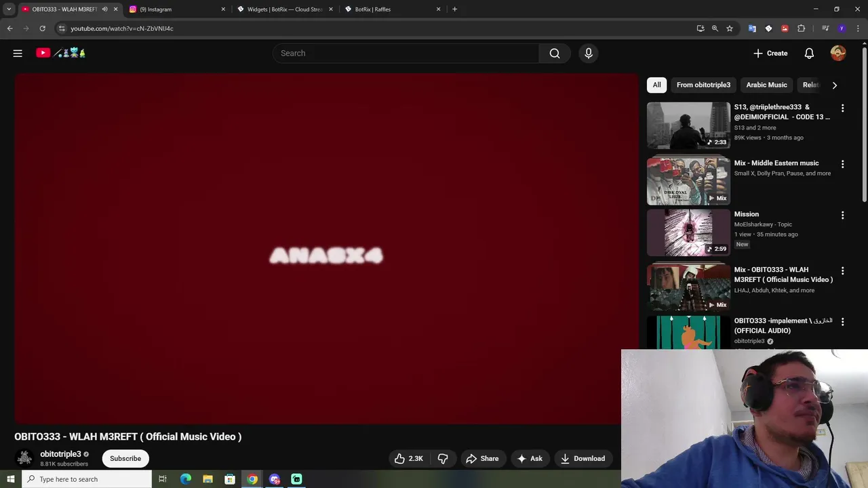
Task: Start voice search with the microphone icon
Action: pyautogui.click(x=589, y=53)
